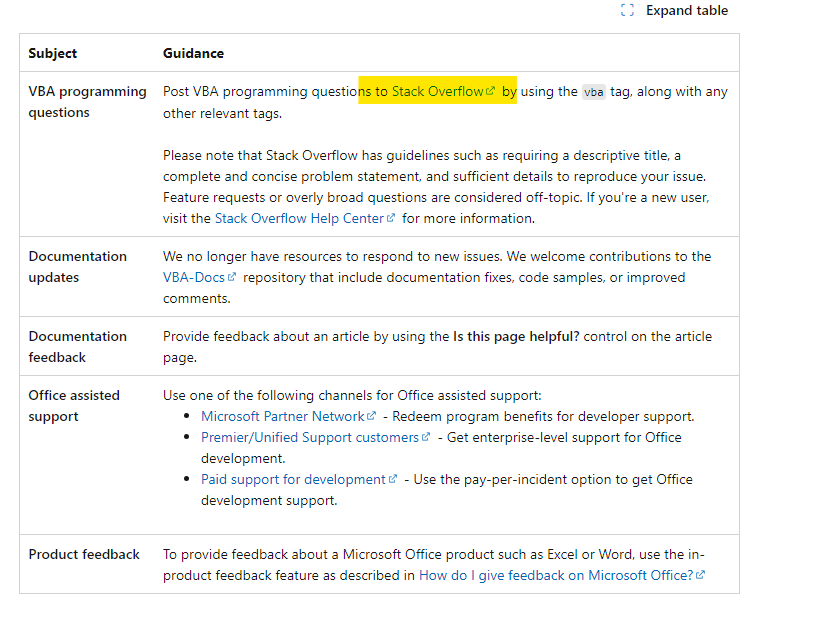Click external-link icon next to VBA-Docs
The image size is (814, 622).
pos(232,277)
